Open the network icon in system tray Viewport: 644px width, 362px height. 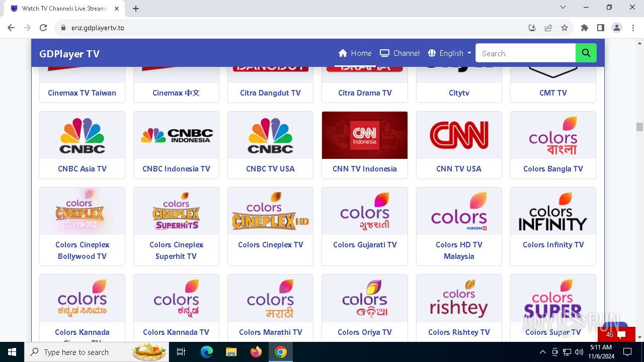click(x=567, y=352)
